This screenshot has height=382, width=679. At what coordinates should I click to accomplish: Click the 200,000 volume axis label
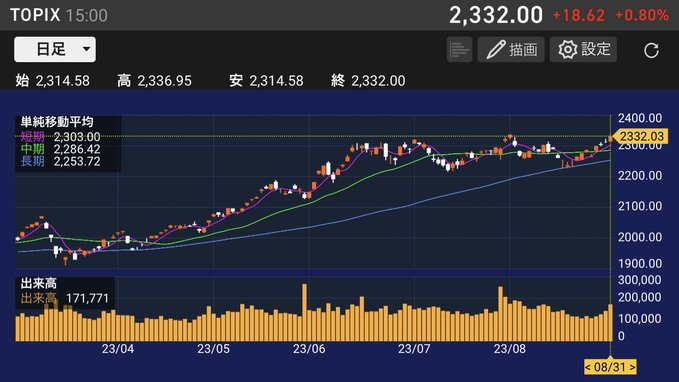click(x=640, y=297)
